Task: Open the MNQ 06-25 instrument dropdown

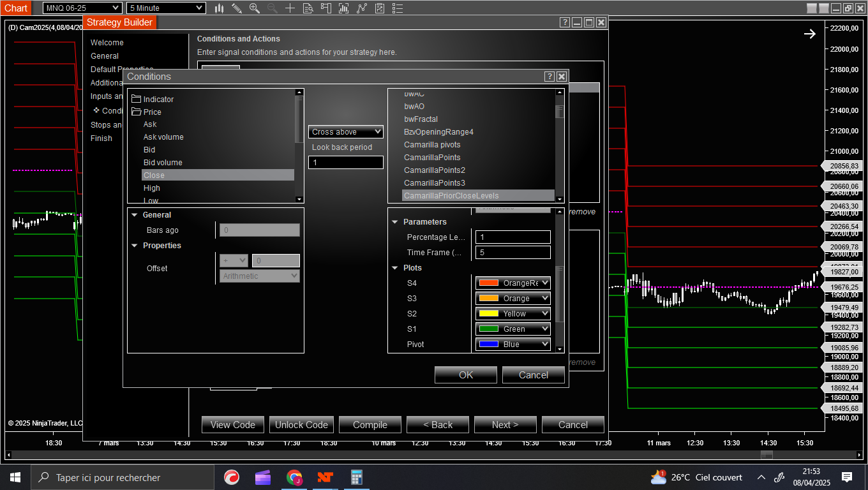Action: 82,8
